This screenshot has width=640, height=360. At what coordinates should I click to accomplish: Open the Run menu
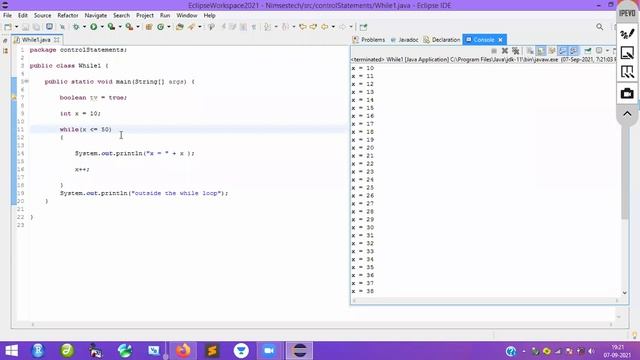tap(165, 16)
